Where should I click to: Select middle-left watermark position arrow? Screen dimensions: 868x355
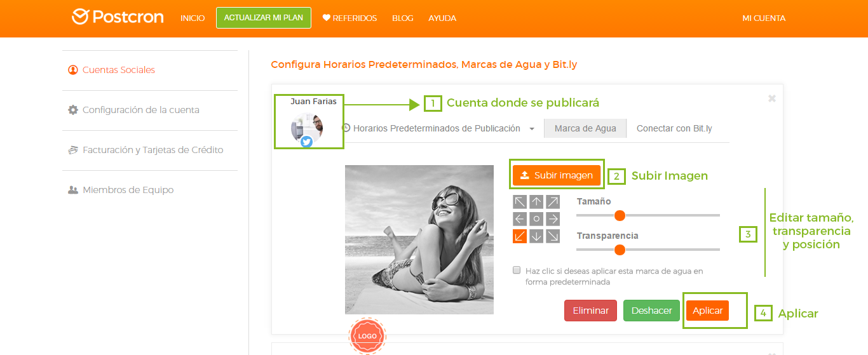click(x=520, y=219)
